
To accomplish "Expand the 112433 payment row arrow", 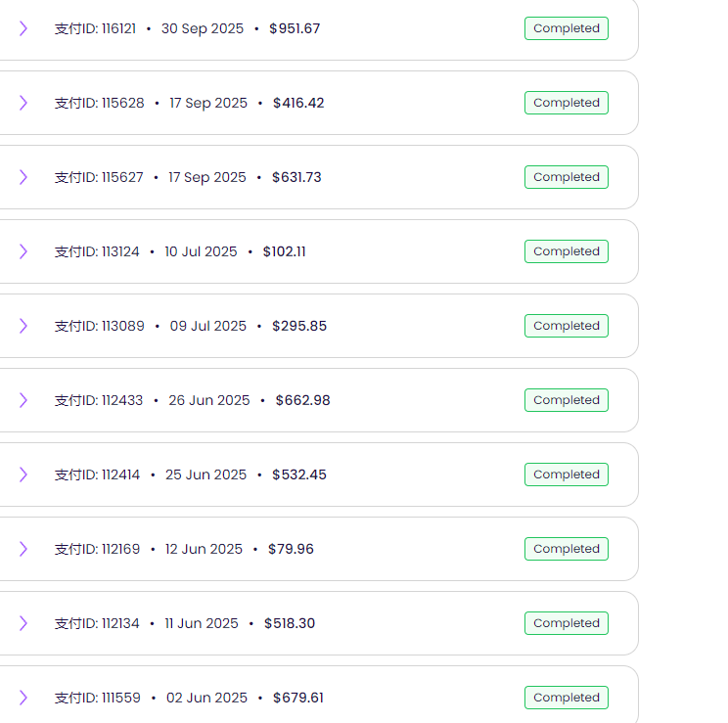I will tap(23, 400).
